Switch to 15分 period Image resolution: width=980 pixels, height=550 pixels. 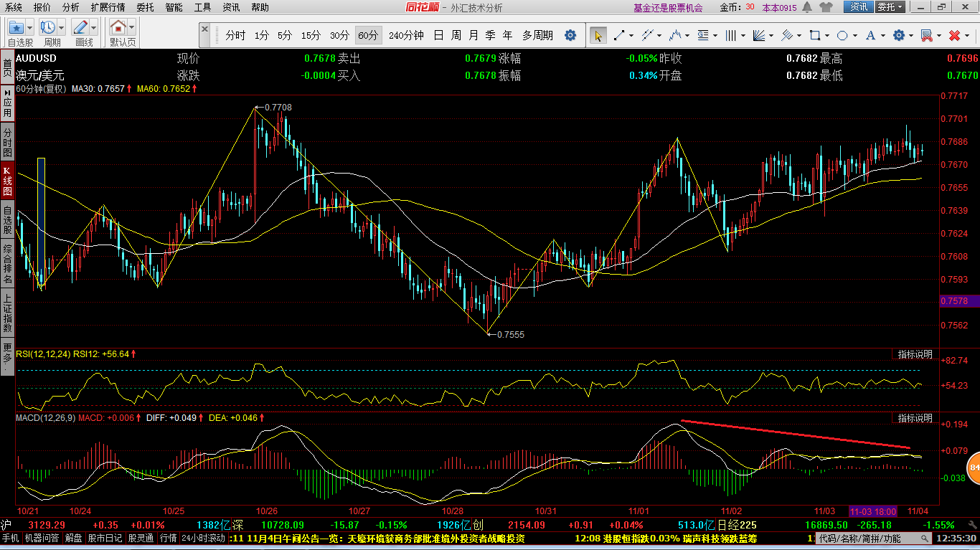click(311, 35)
